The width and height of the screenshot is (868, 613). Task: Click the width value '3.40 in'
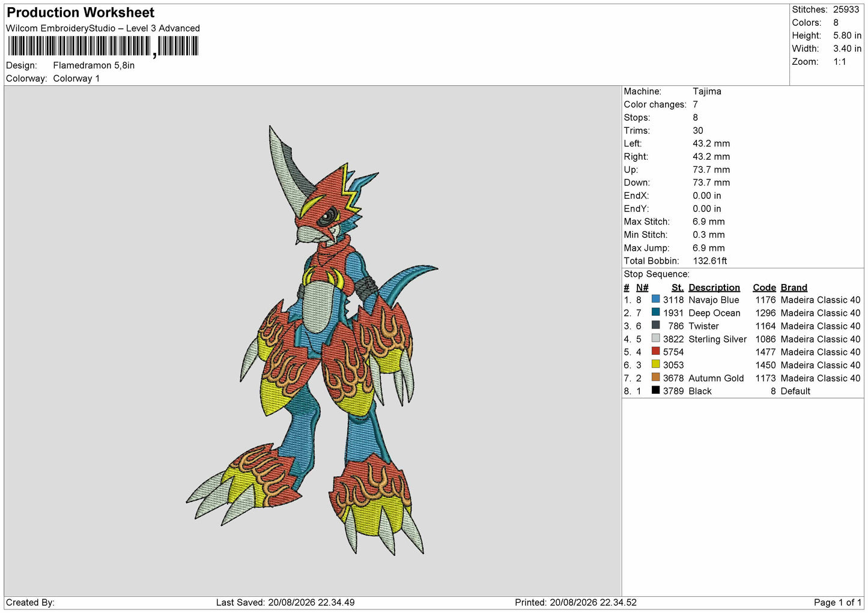pos(847,49)
